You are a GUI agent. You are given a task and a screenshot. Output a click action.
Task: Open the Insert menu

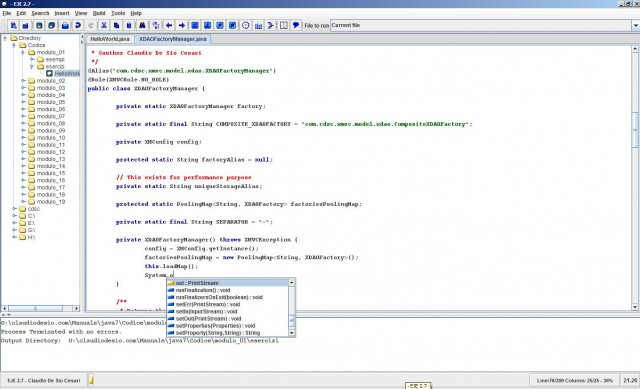click(x=62, y=13)
